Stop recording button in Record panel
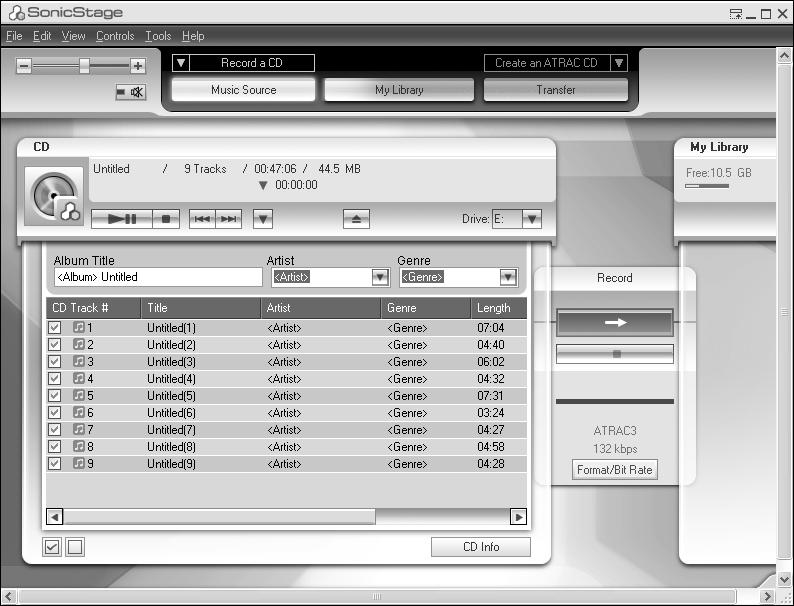Image resolution: width=794 pixels, height=606 pixels. pos(615,354)
